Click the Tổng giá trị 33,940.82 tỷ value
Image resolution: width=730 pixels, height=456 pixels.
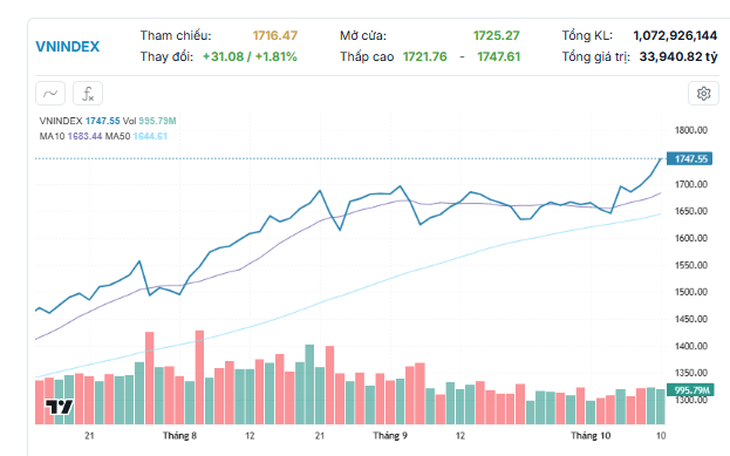pyautogui.click(x=678, y=57)
